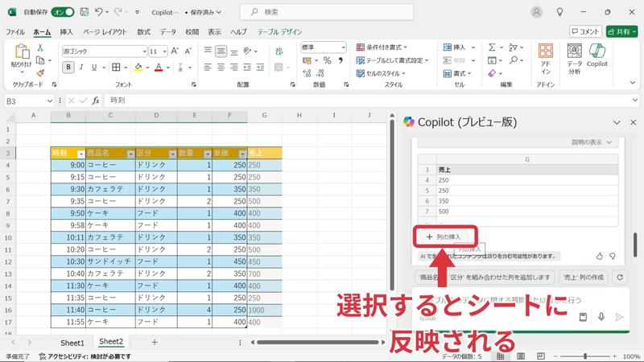Click the 共有 share button
This screenshot has height=362, width=644.
point(621,31)
